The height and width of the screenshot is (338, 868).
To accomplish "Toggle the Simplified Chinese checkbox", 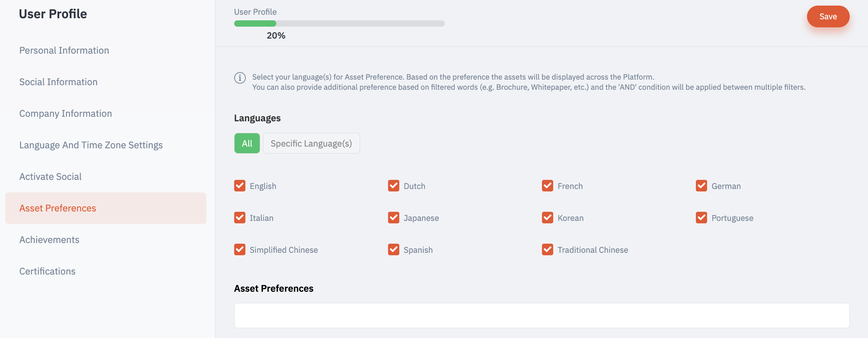I will [x=240, y=250].
